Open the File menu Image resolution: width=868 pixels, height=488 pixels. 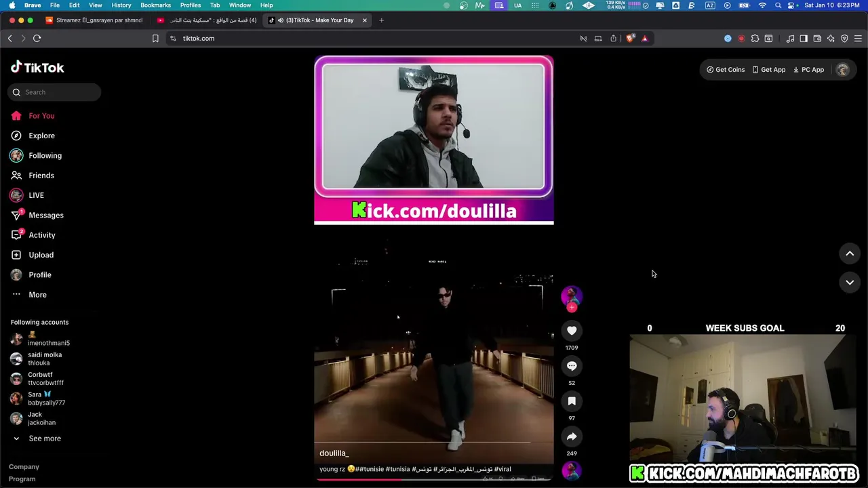pyautogui.click(x=55, y=5)
